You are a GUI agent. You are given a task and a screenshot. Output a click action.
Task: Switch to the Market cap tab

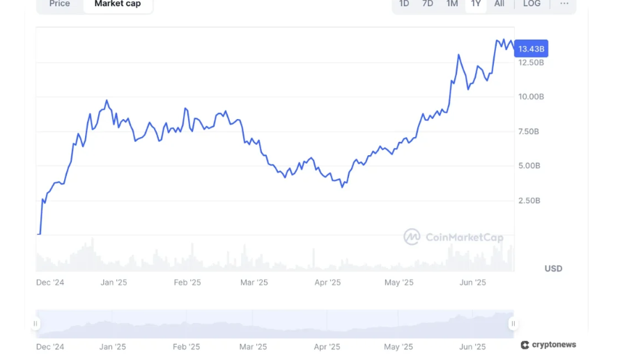(118, 3)
